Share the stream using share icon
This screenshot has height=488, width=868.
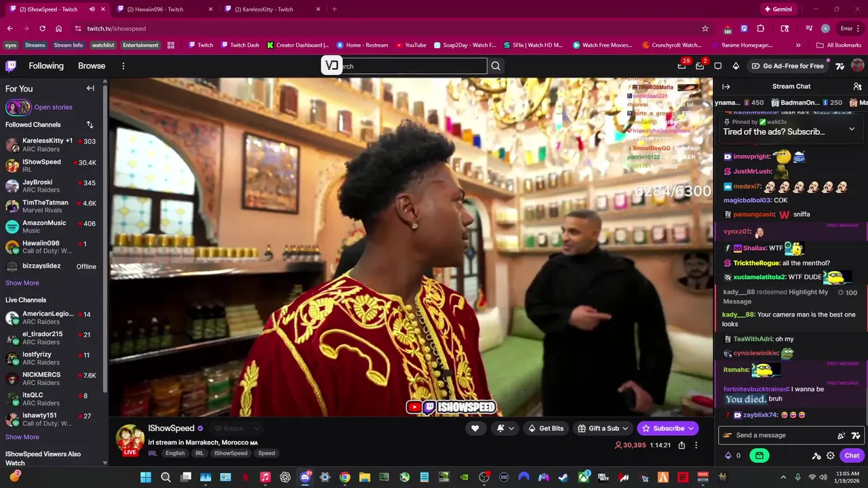682,445
